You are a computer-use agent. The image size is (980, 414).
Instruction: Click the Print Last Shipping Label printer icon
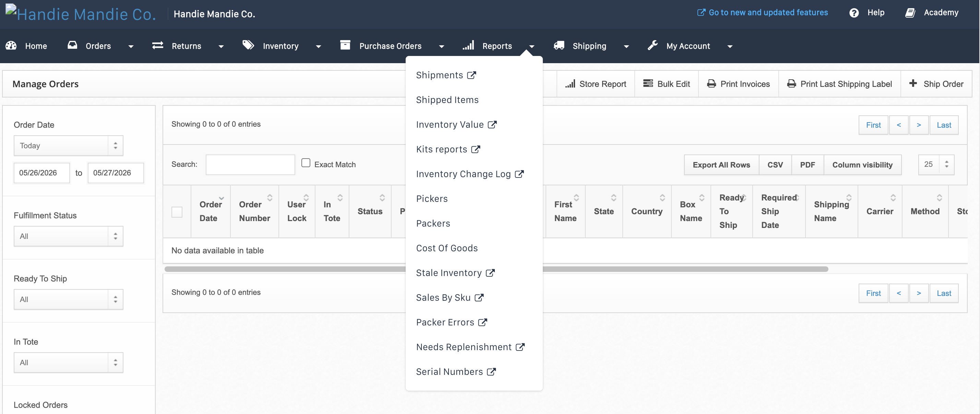791,83
